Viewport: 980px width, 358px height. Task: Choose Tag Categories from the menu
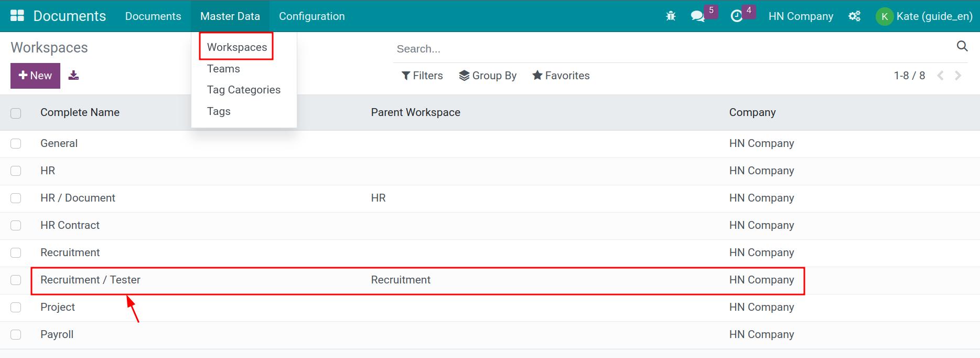[244, 90]
